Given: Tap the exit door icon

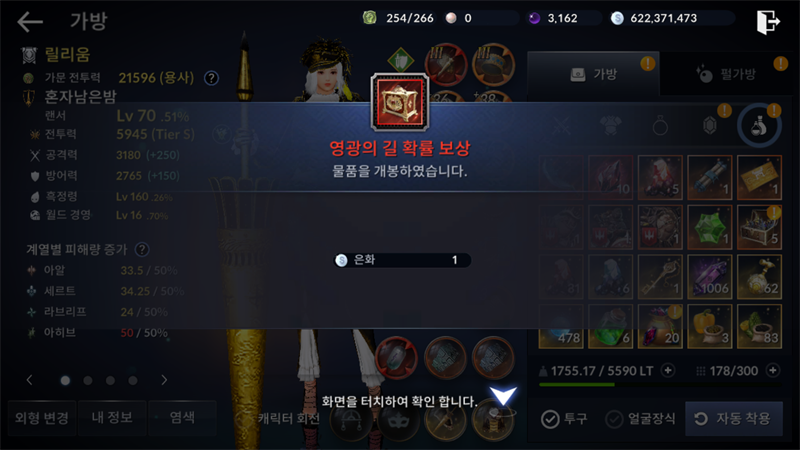Looking at the screenshot, I should point(768,22).
